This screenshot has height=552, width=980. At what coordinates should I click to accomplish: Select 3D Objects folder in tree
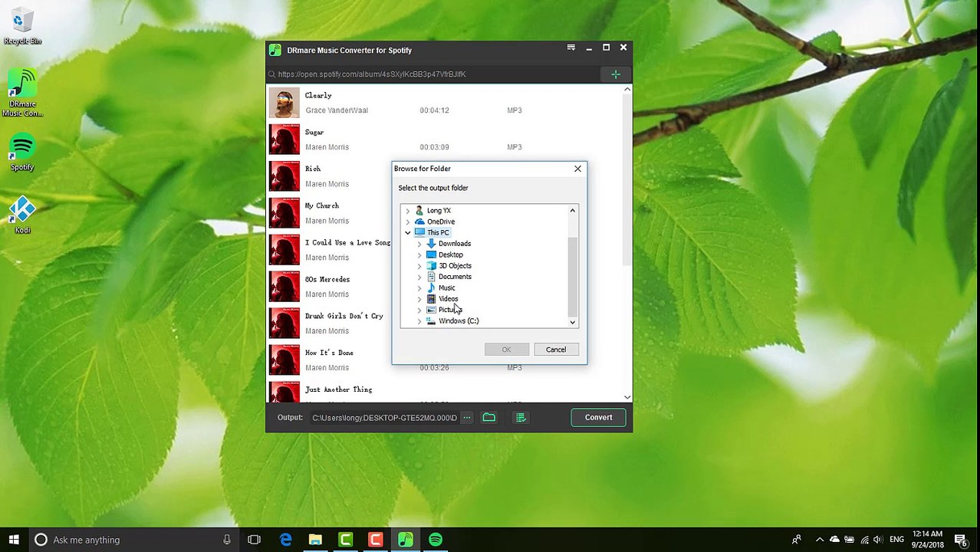[455, 266]
